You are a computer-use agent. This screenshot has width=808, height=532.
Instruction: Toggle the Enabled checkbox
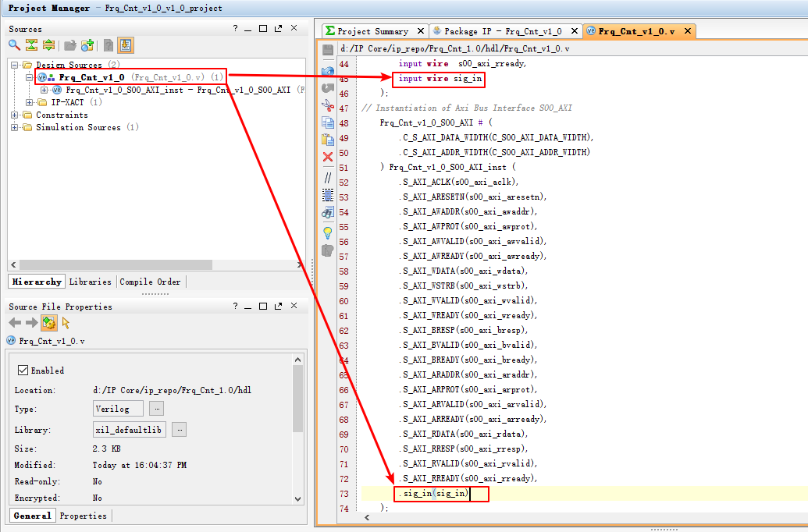click(x=23, y=371)
